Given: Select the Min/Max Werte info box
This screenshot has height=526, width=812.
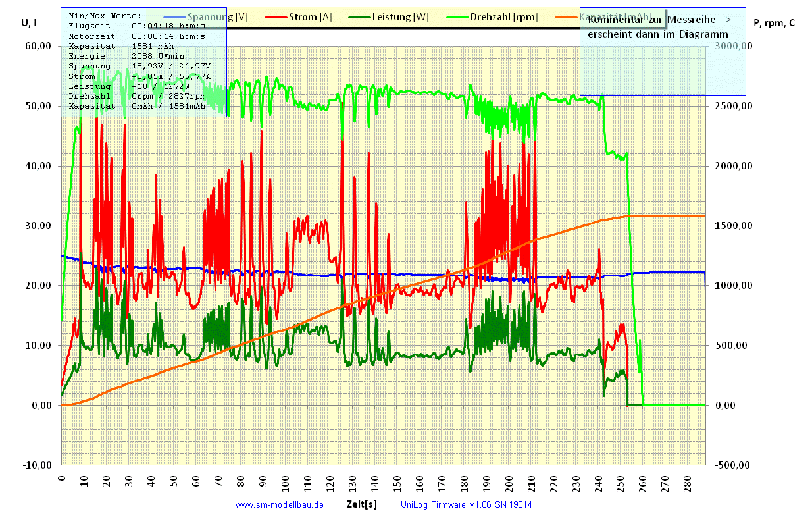Looking at the screenshot, I should click(143, 62).
